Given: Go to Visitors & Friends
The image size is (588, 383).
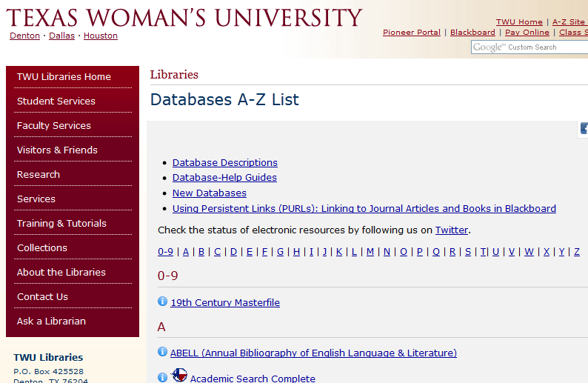Looking at the screenshot, I should pos(57,150).
